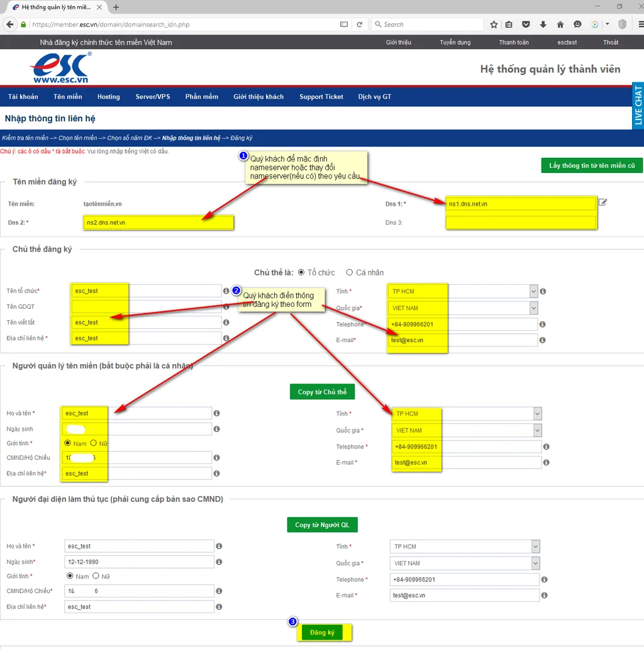Choose Nữ gender in Người đại diện section
Viewport: 644px width, 649px height.
pyautogui.click(x=96, y=576)
